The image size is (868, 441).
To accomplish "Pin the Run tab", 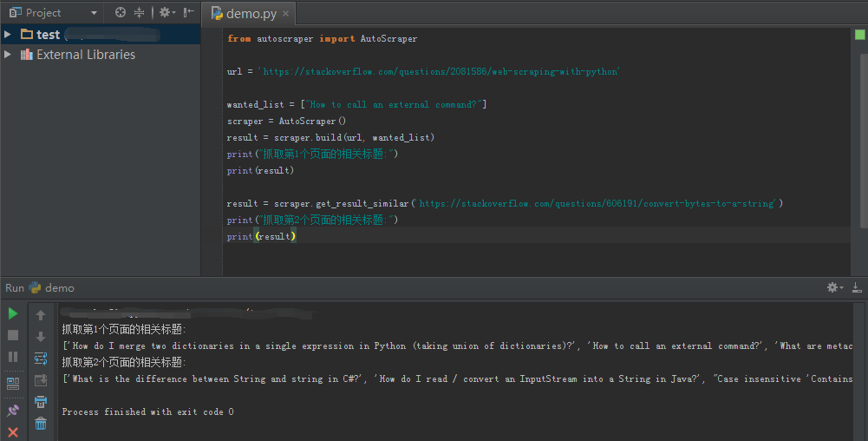I will 13,411.
